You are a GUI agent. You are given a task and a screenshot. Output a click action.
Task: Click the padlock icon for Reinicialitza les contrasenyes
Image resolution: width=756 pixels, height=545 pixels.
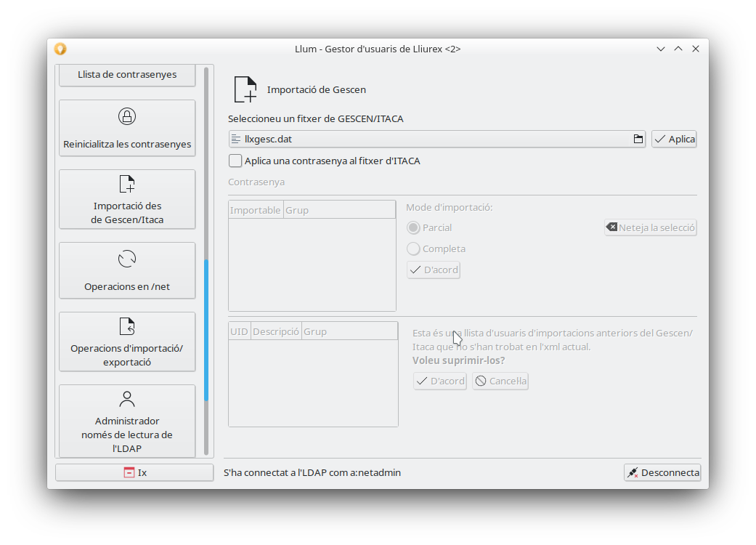coord(127,116)
